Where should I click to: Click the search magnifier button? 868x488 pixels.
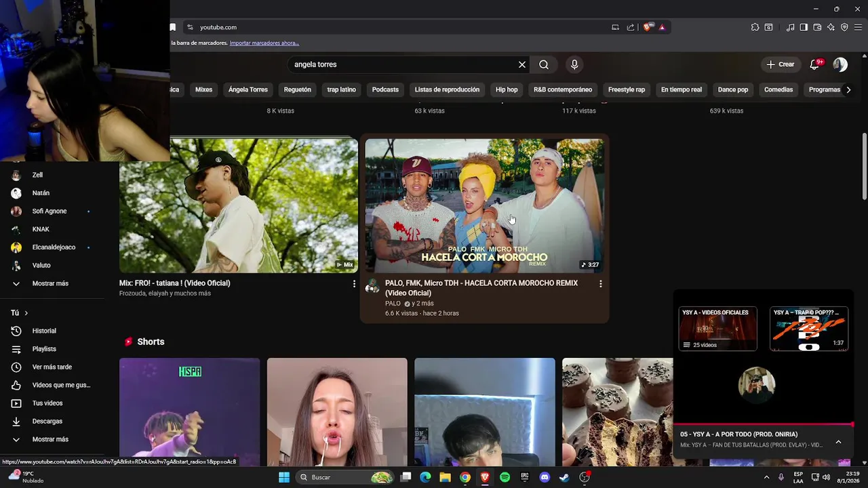pos(544,64)
